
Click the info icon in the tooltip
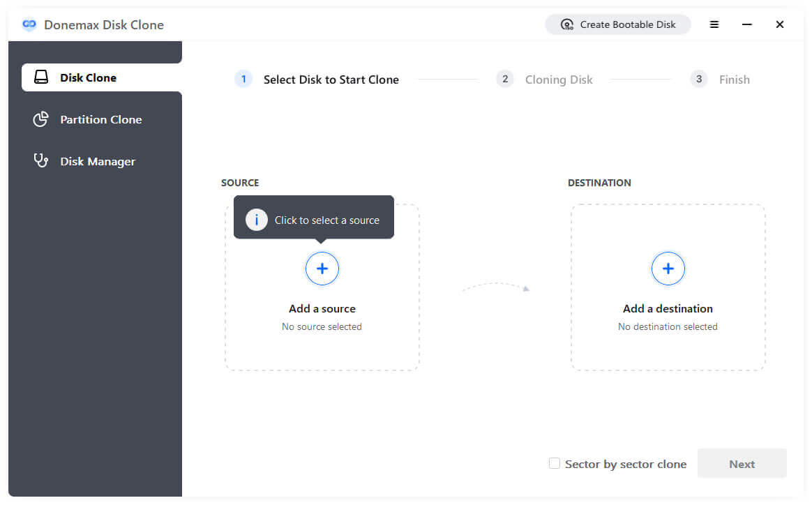(257, 220)
